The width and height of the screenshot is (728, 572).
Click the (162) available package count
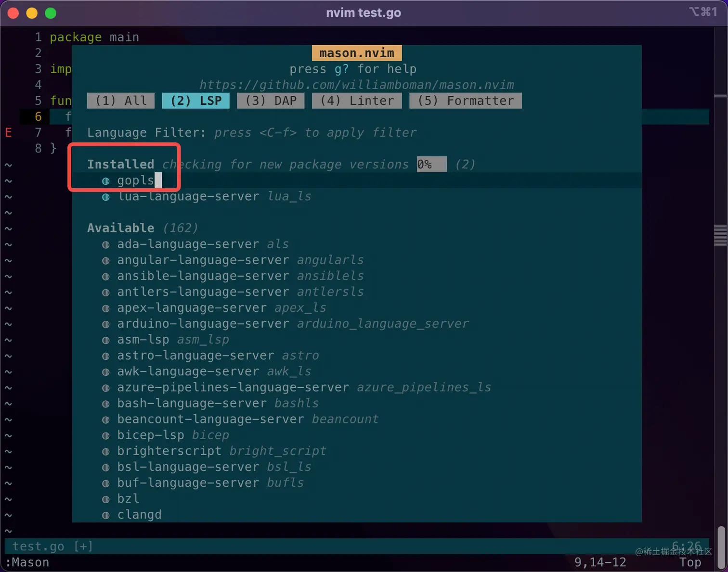click(181, 228)
